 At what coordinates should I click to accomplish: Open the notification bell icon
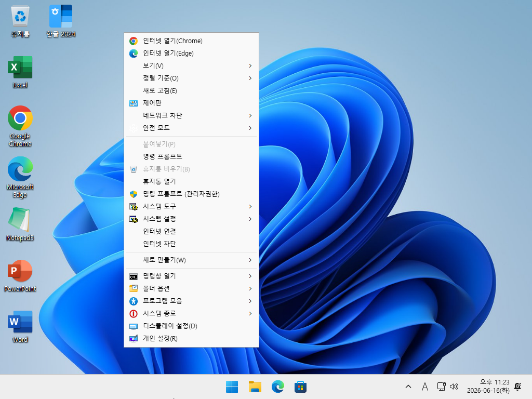point(518,387)
